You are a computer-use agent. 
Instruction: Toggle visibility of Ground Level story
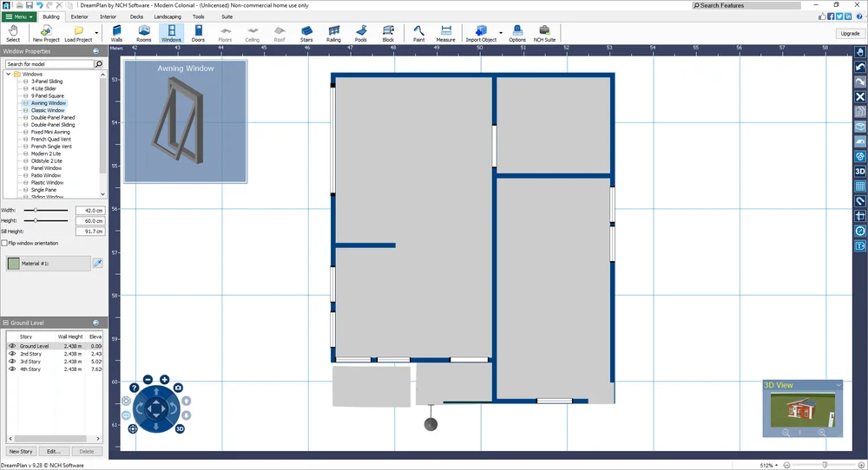click(x=12, y=346)
